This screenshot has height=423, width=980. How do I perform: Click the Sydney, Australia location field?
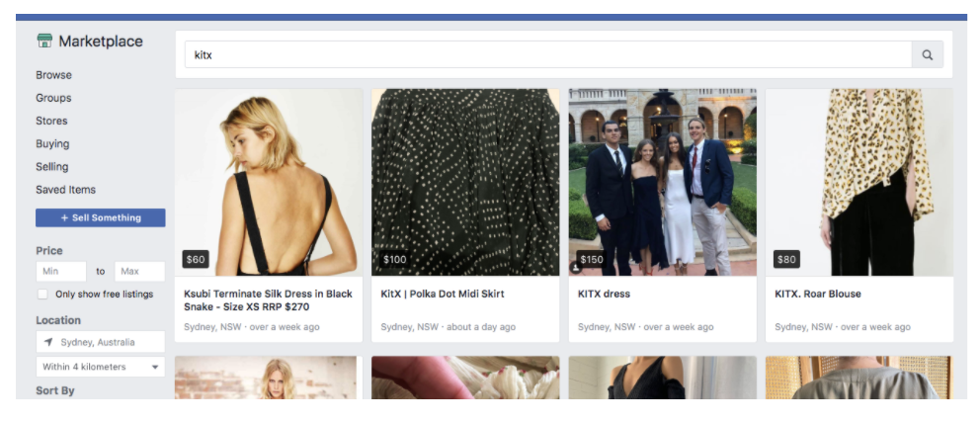point(101,342)
